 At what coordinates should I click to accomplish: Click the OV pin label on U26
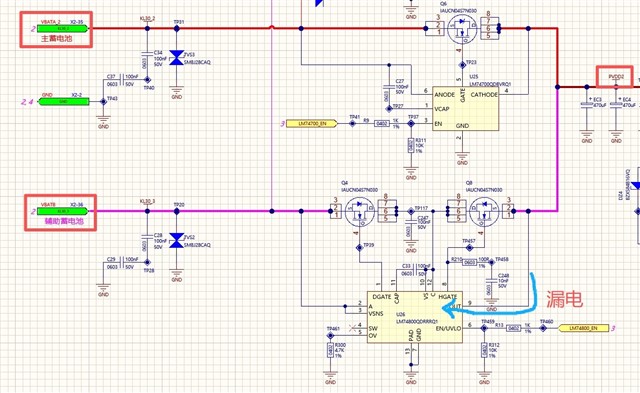click(x=373, y=336)
